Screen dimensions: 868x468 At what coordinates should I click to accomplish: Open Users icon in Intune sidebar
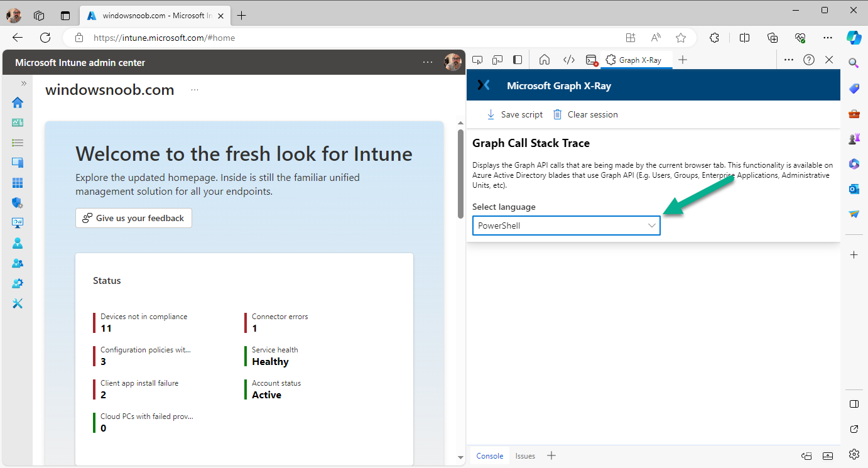point(18,243)
